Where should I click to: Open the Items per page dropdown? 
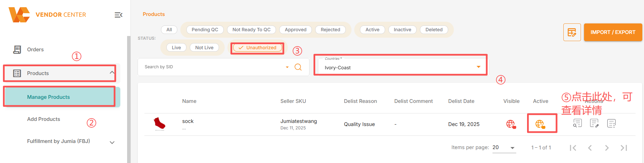(504, 147)
